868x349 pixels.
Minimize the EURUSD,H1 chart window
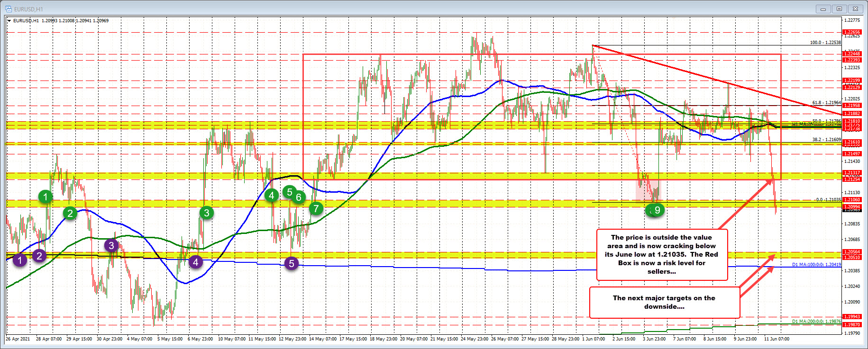(x=823, y=9)
